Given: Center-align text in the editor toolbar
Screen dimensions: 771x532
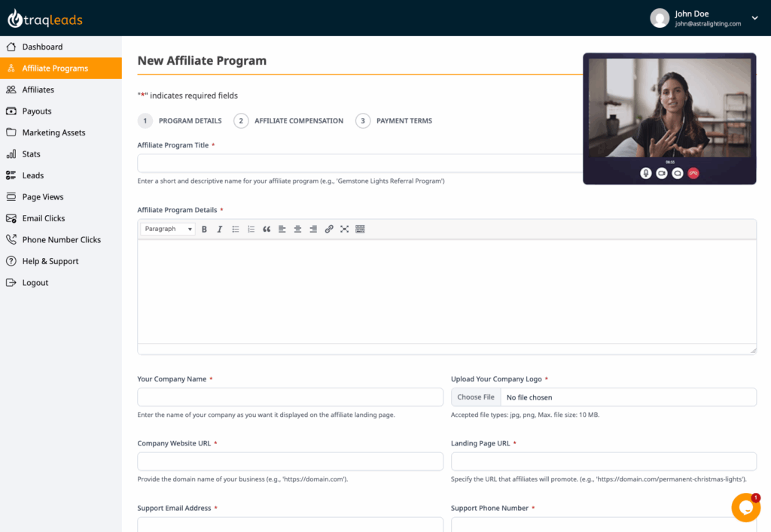Looking at the screenshot, I should pos(298,229).
